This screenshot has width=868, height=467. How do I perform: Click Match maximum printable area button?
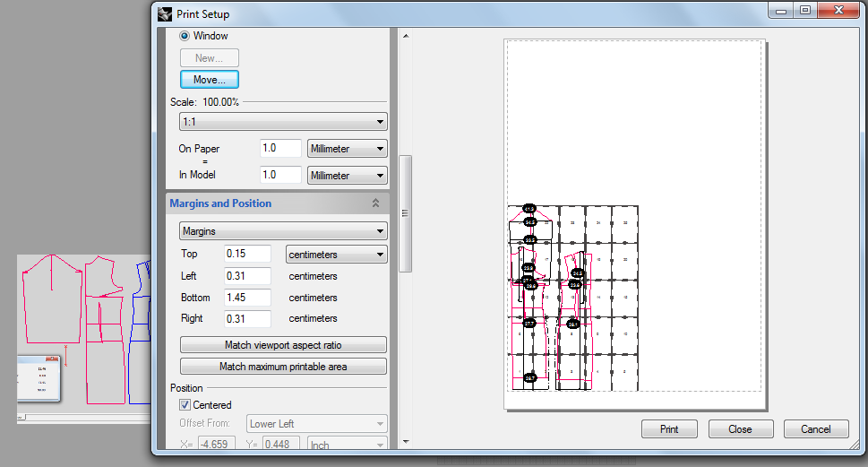point(283,367)
